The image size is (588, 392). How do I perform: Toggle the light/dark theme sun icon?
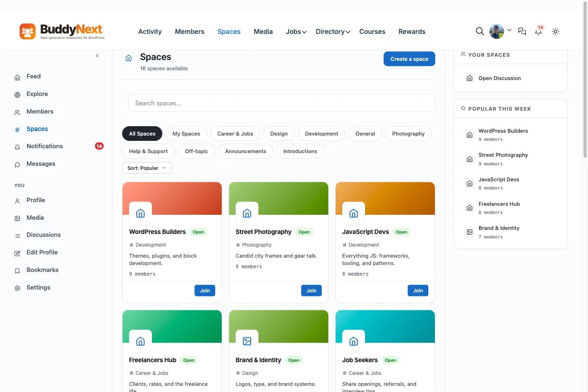click(555, 31)
